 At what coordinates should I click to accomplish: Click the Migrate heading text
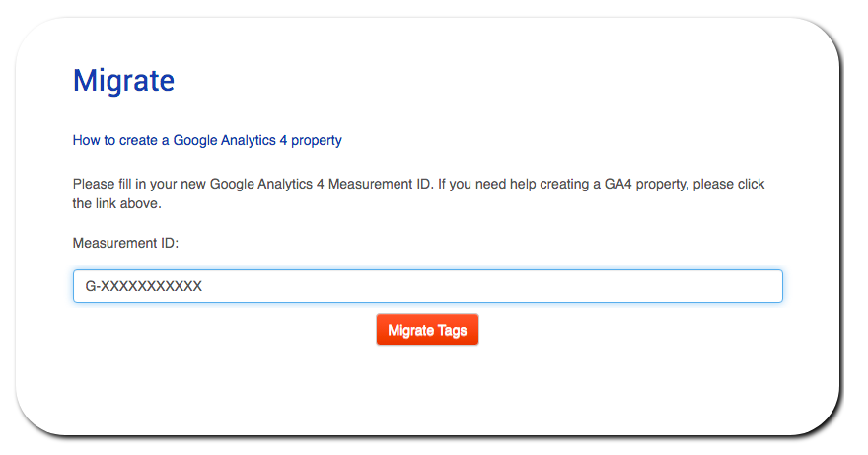tap(123, 80)
